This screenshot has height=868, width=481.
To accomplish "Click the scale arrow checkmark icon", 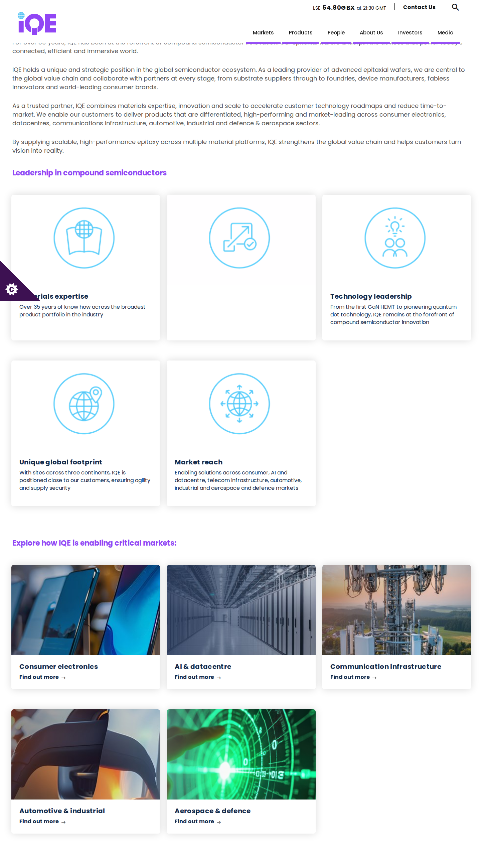I will (239, 238).
